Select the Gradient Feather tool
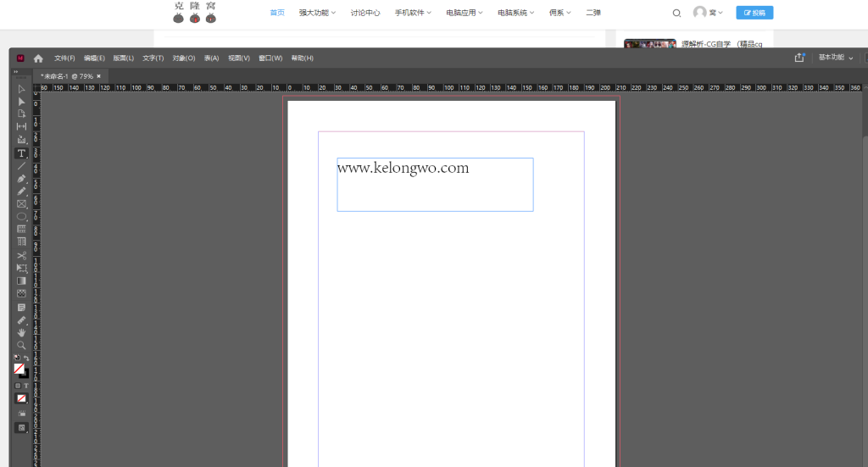Screen dimensions: 868x467 point(21,294)
